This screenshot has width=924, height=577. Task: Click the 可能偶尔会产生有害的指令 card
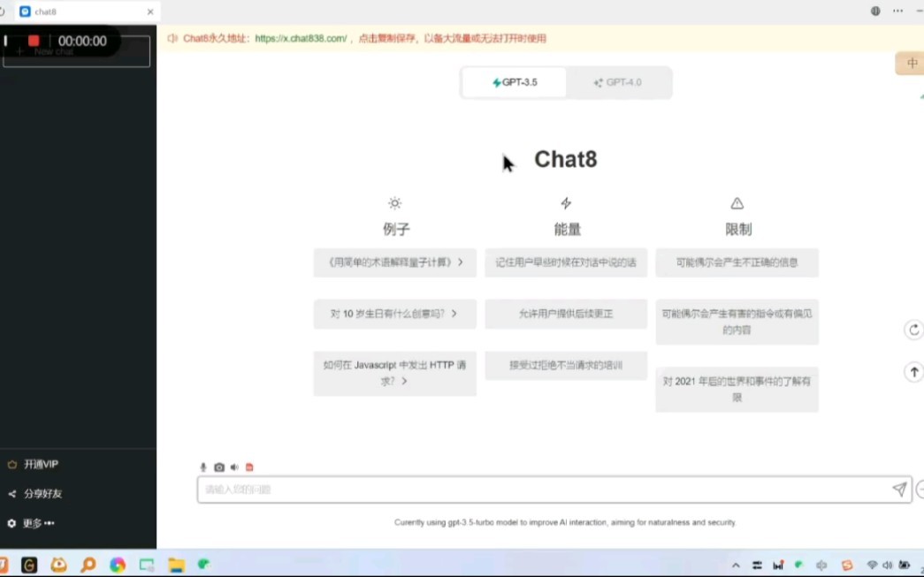point(737,322)
